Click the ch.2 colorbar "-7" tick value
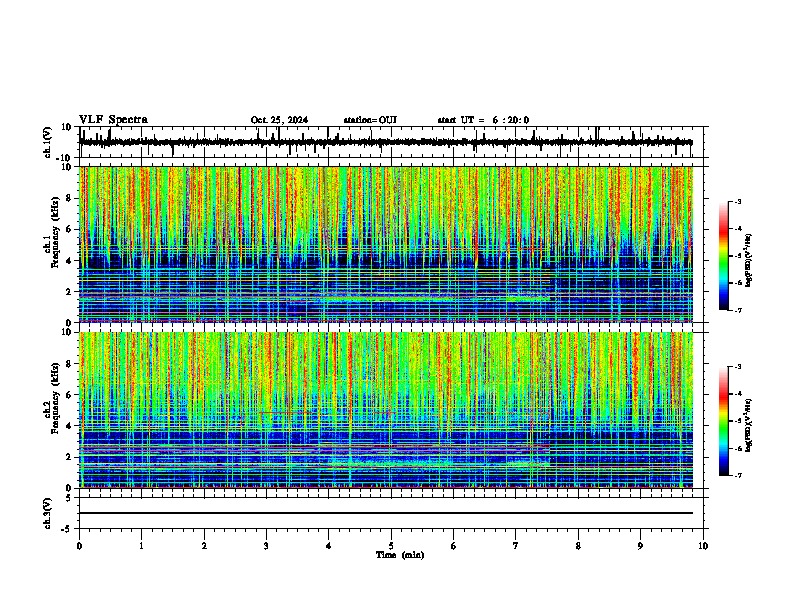 (x=738, y=476)
